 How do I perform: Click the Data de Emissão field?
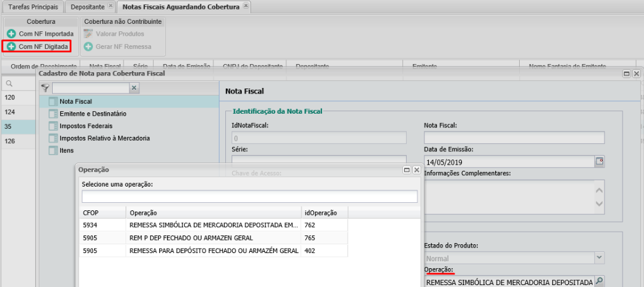(509, 161)
